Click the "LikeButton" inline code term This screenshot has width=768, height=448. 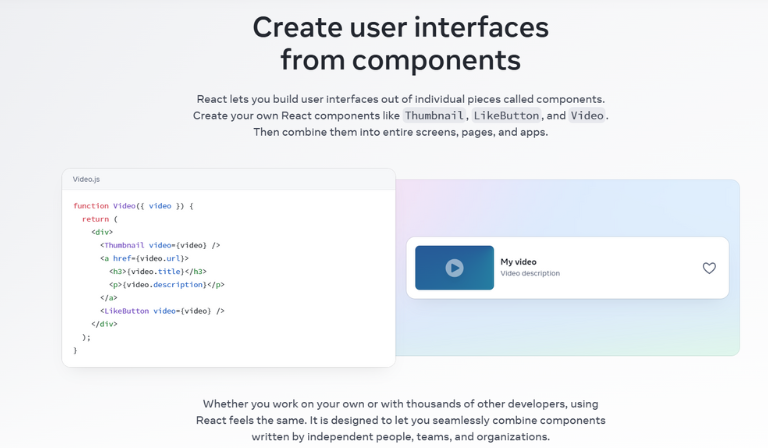coord(506,116)
